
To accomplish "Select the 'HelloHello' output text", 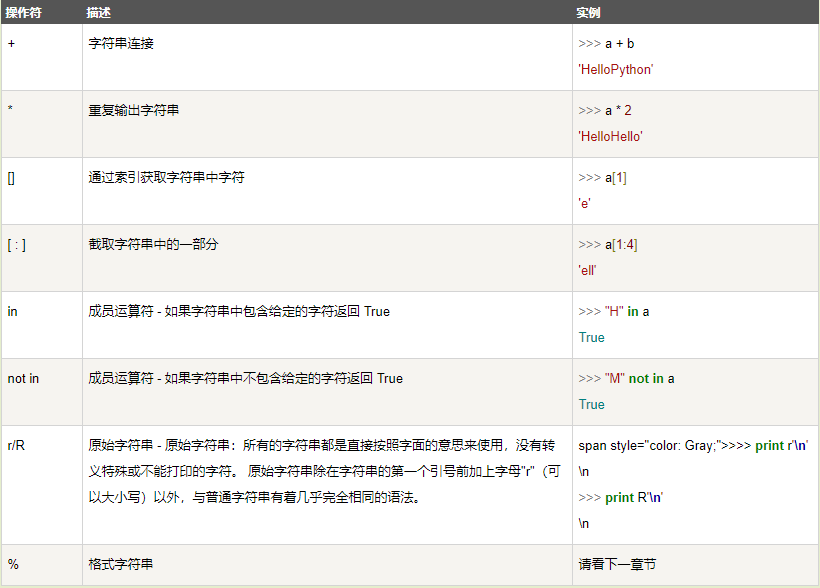I will [x=610, y=137].
